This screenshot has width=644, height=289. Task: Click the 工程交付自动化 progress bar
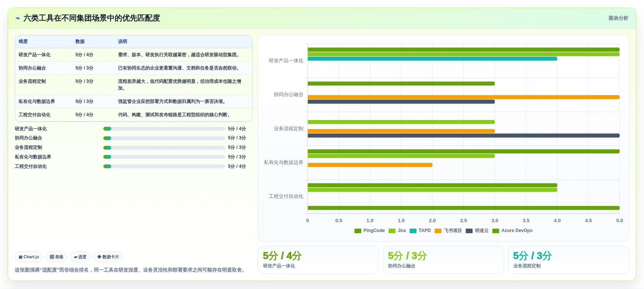[x=164, y=166]
